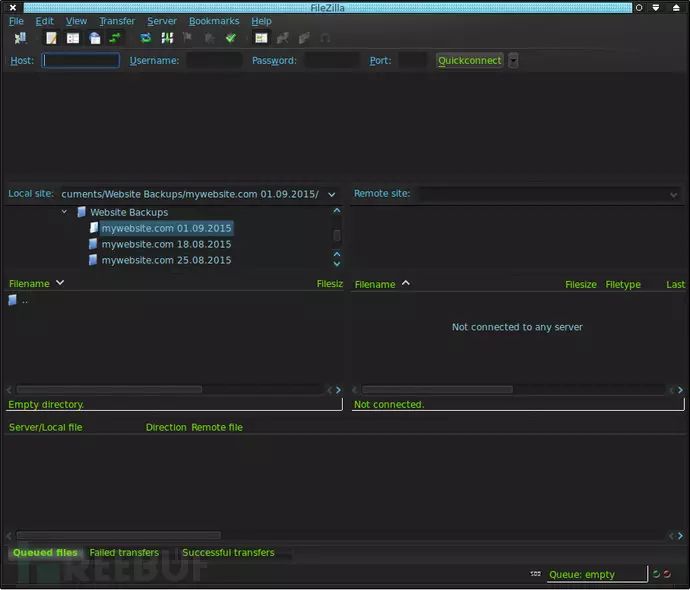Click the local tree scroll up arrow
This screenshot has width=690, height=590.
[337, 211]
